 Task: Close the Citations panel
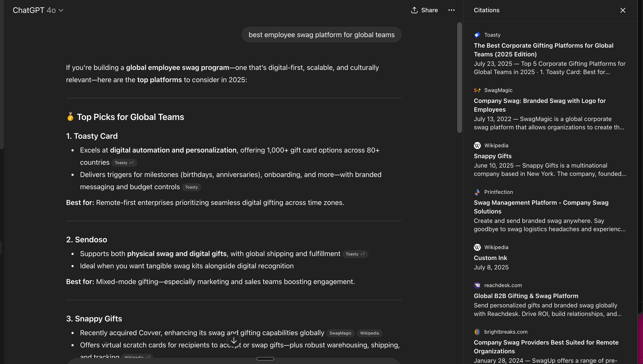click(623, 10)
